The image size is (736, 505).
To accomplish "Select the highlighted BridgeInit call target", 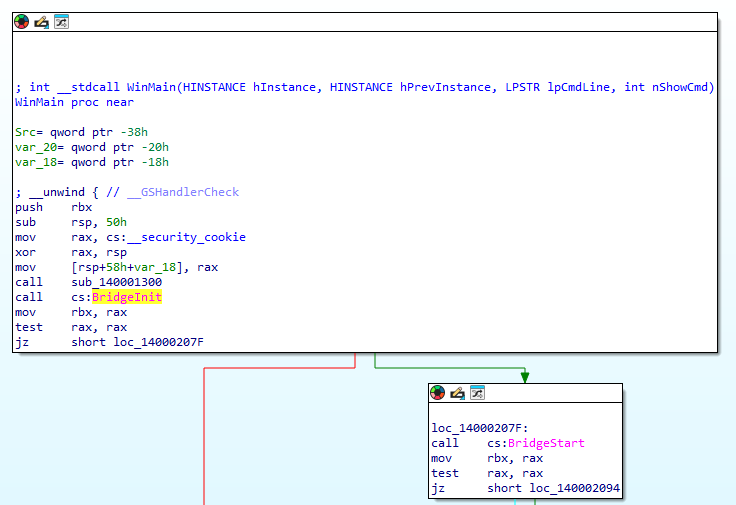I will [126, 297].
